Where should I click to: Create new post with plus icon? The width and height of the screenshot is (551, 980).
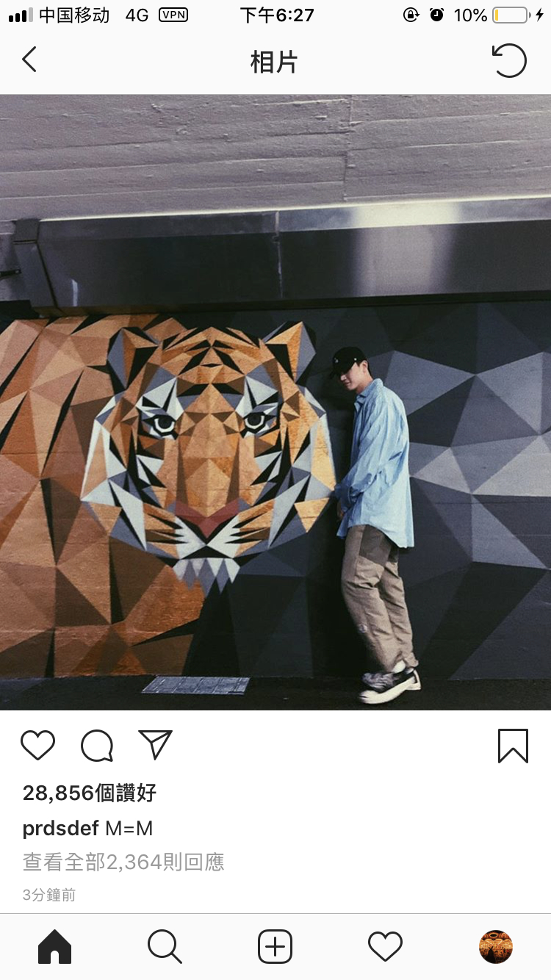click(275, 946)
